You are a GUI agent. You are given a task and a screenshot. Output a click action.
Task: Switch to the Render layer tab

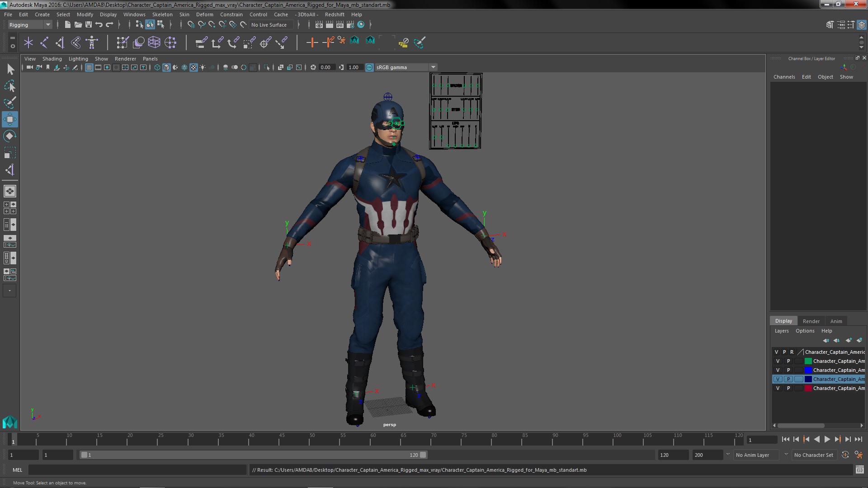tap(811, 321)
